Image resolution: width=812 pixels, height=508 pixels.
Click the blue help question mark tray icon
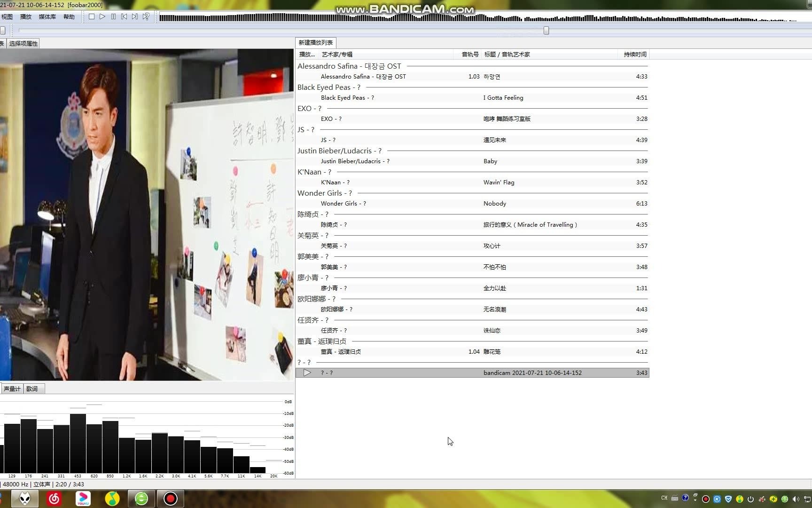point(685,498)
